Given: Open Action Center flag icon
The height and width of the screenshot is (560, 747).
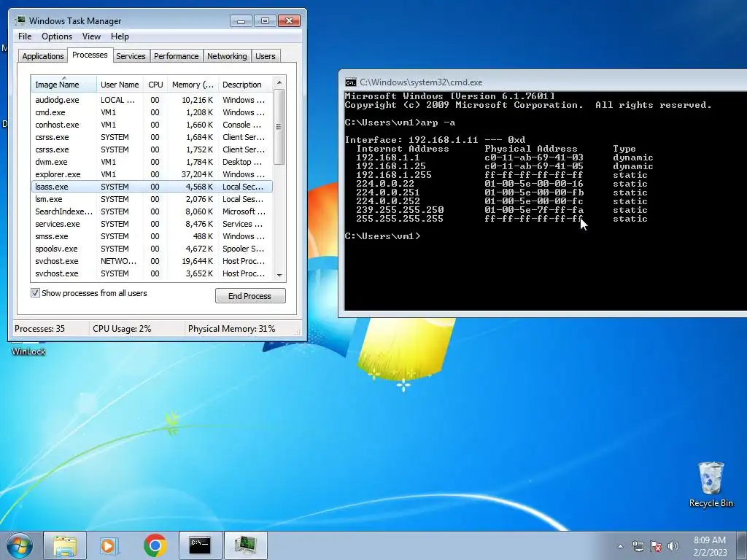Looking at the screenshot, I should (656, 546).
